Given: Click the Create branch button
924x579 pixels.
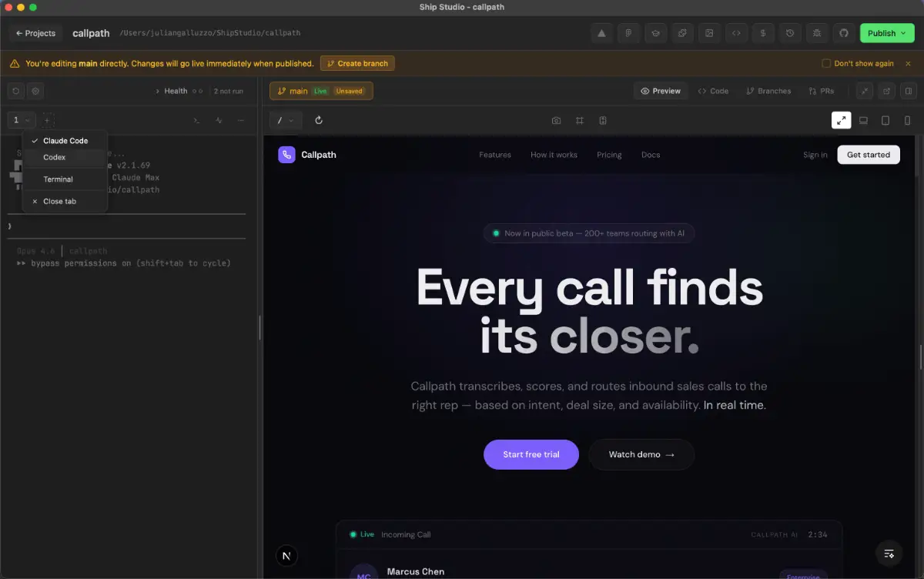Looking at the screenshot, I should click(x=357, y=63).
